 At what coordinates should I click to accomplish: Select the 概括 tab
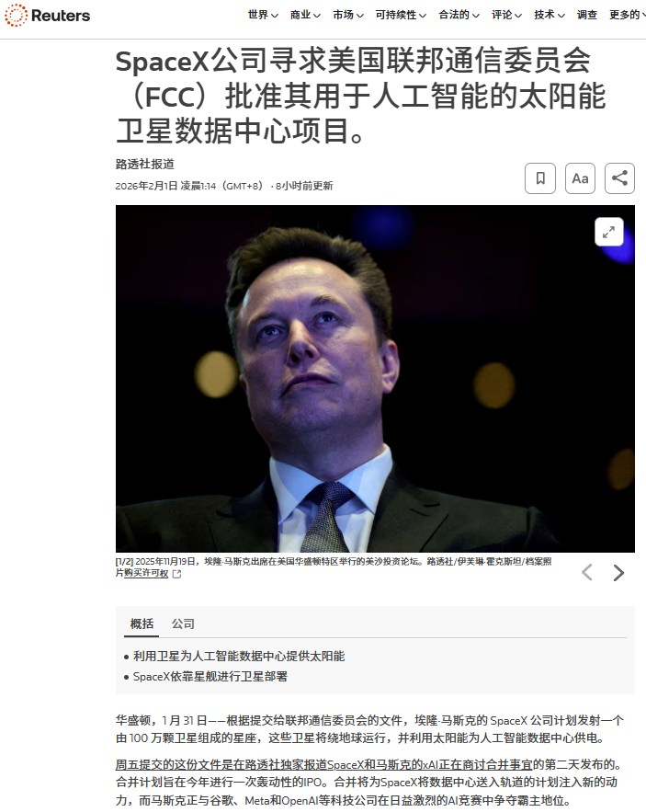tap(142, 624)
